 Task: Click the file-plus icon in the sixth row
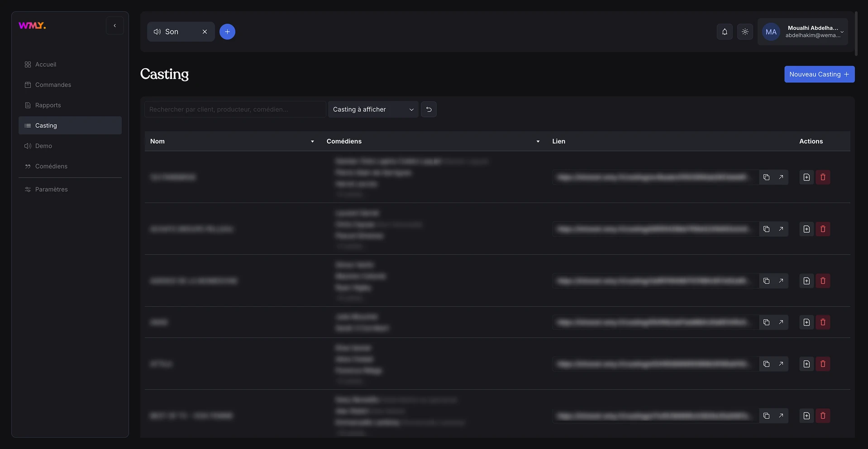pos(806,416)
